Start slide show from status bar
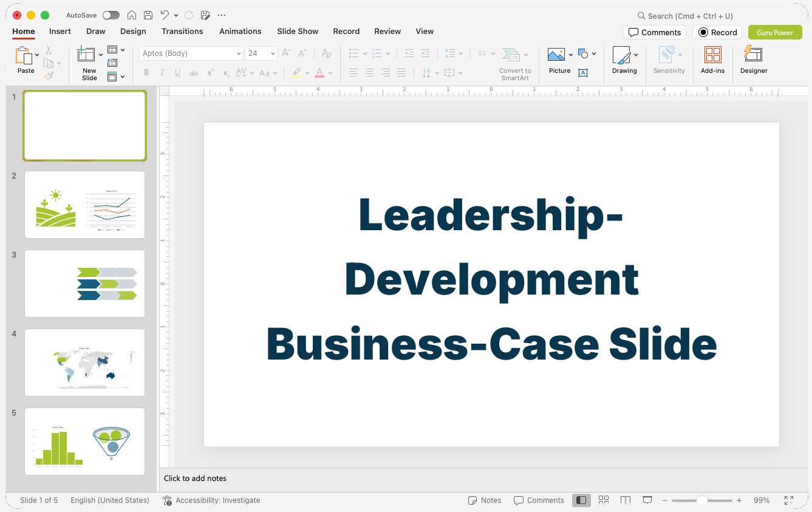Viewport: 812px width, 512px height. pyautogui.click(x=647, y=500)
